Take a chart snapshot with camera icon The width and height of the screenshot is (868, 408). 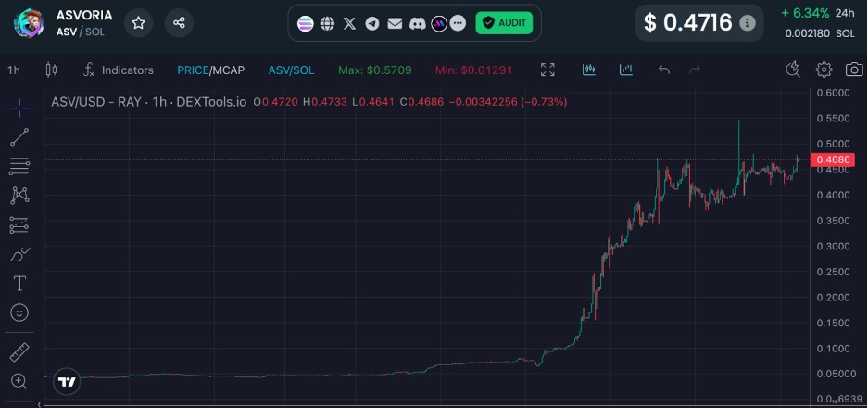coord(854,70)
